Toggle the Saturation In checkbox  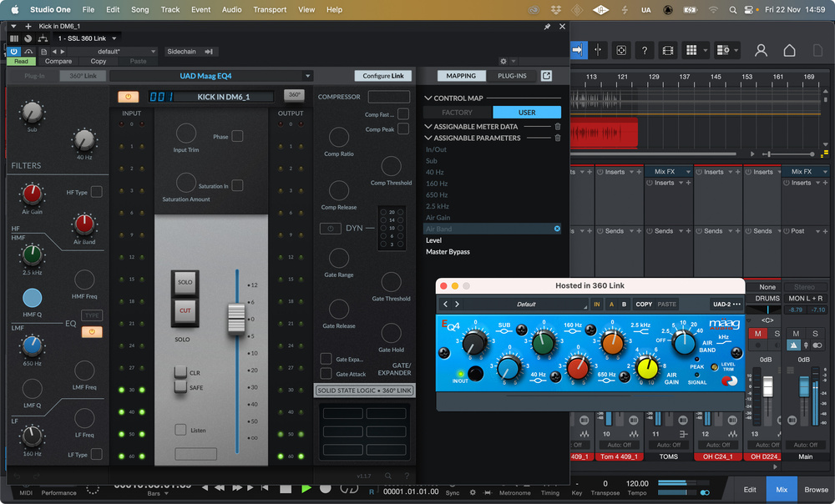[237, 185]
